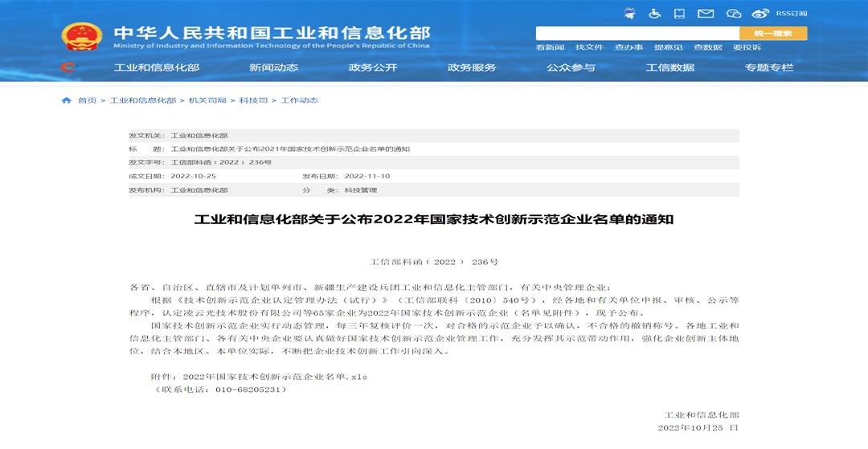Open the wheelchair accessibility icon

(655, 13)
